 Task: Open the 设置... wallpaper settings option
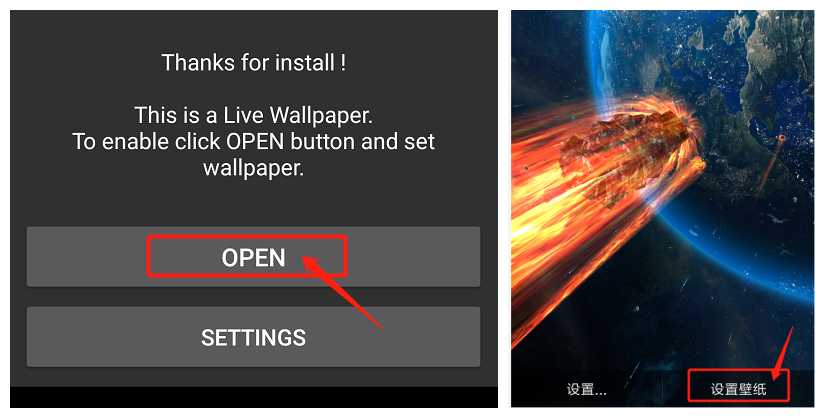tap(586, 390)
